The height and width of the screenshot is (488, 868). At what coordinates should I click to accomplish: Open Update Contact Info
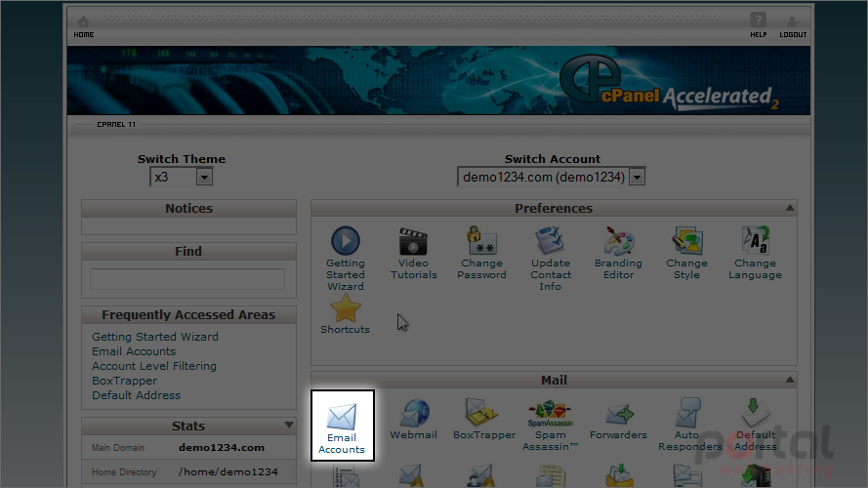point(551,259)
